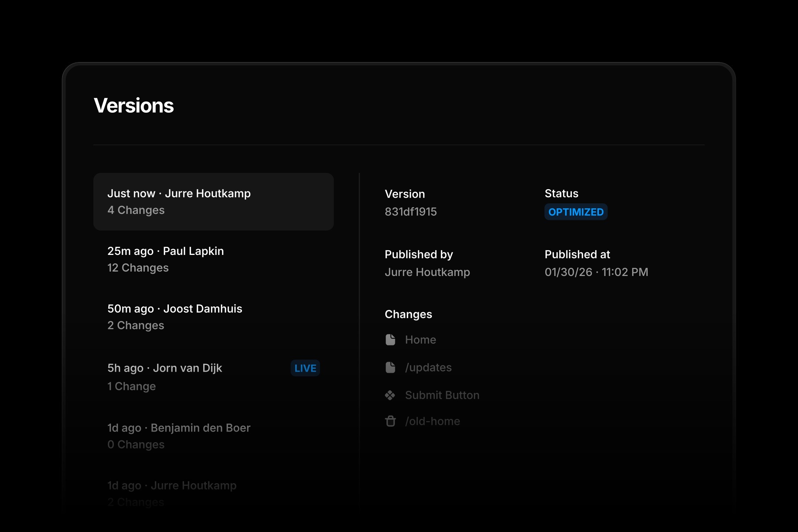Click the page icon next to Home

390,340
